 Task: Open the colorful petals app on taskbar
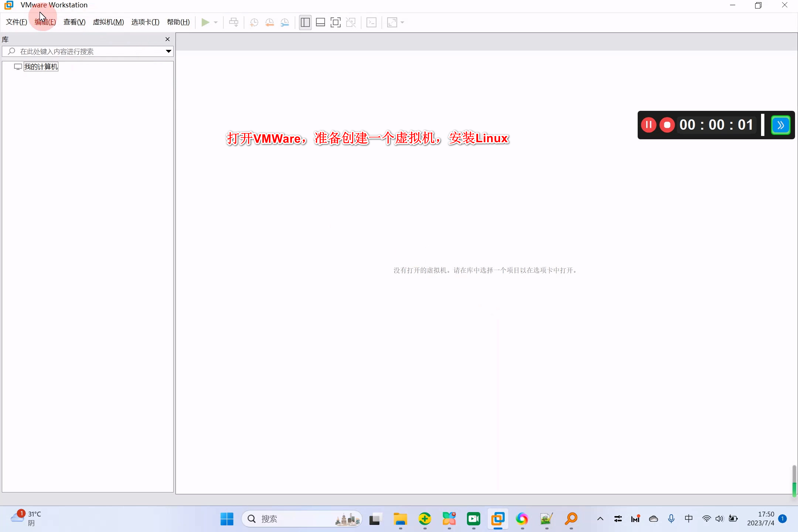pyautogui.click(x=449, y=519)
